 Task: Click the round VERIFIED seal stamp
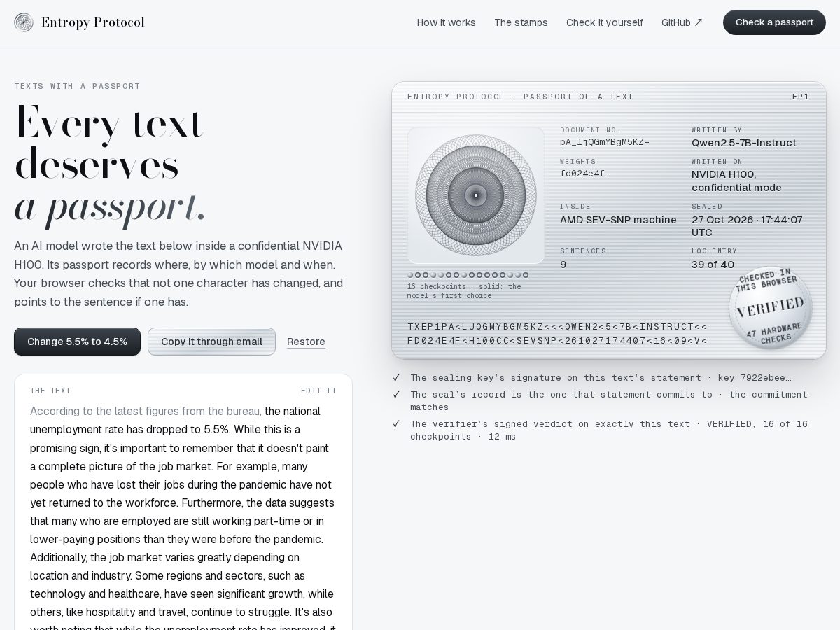(770, 308)
